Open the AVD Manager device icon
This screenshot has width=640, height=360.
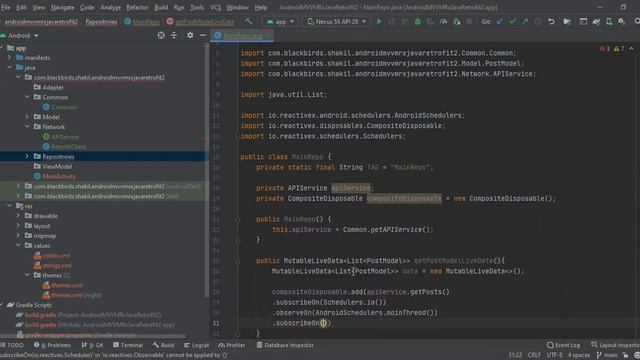(609, 21)
